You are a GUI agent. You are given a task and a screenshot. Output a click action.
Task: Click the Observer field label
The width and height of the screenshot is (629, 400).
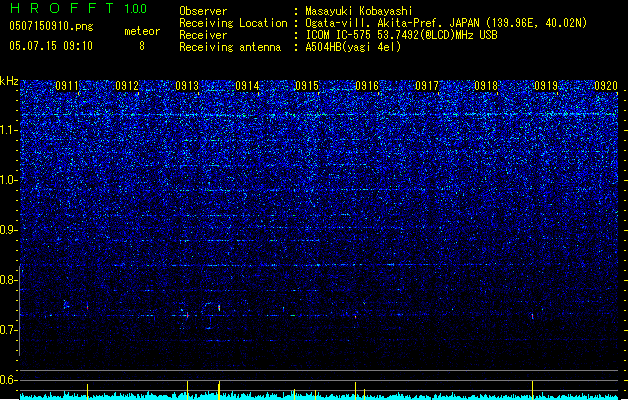203,11
